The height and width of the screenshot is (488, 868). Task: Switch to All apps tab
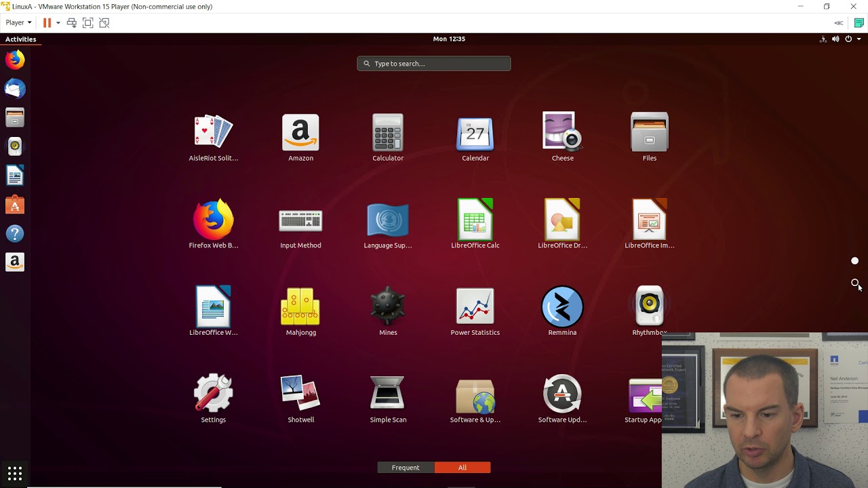pos(462,468)
